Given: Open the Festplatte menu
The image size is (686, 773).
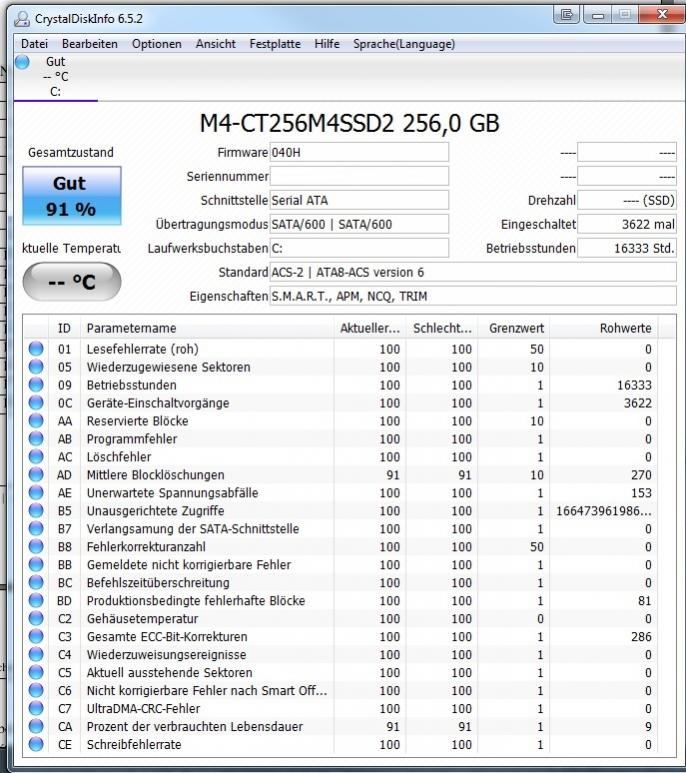Looking at the screenshot, I should 275,44.
